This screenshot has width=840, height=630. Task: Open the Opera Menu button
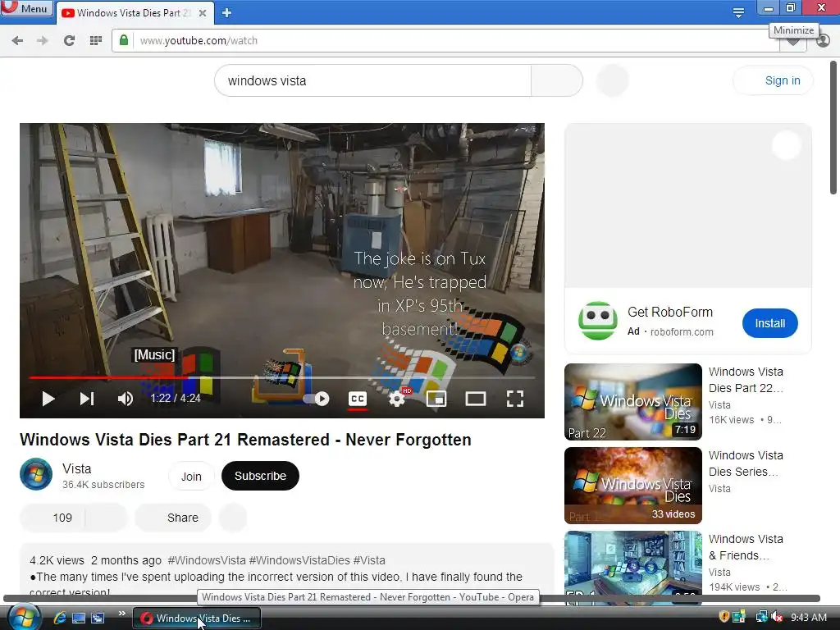click(x=26, y=8)
